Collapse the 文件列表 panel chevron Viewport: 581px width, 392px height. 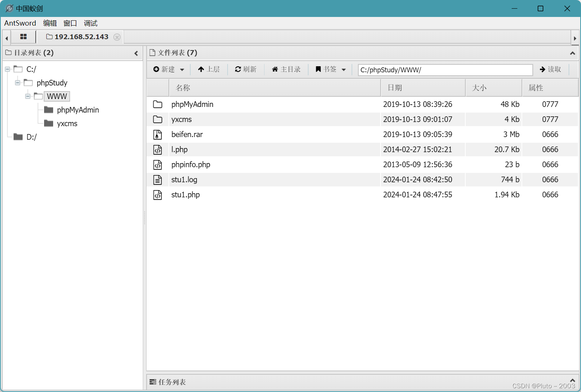572,53
